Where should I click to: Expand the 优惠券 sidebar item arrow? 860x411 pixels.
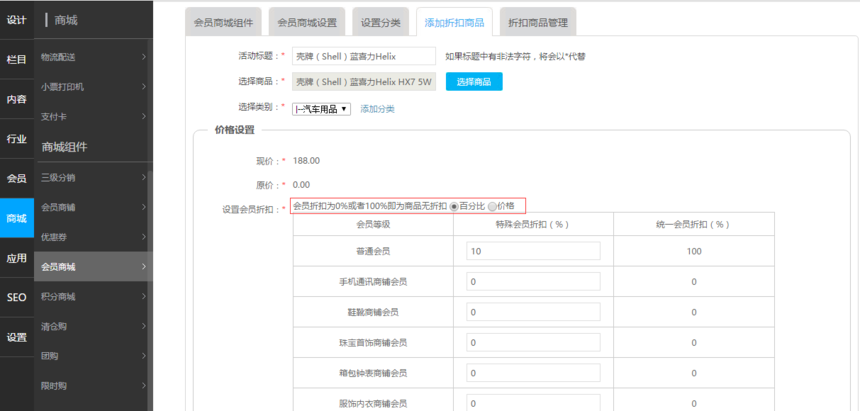(x=144, y=237)
